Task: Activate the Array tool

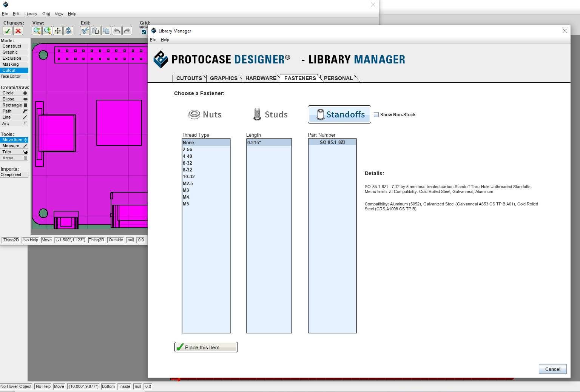Action: point(14,158)
